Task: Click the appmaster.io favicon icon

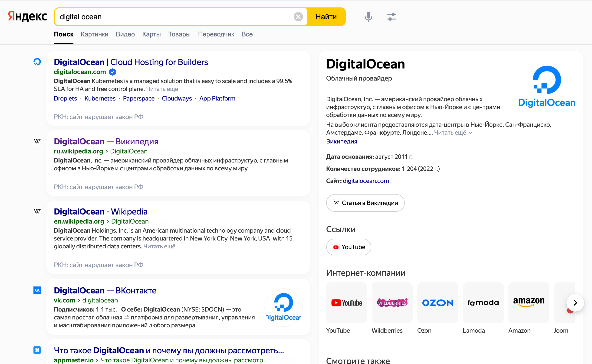Action: point(37,350)
